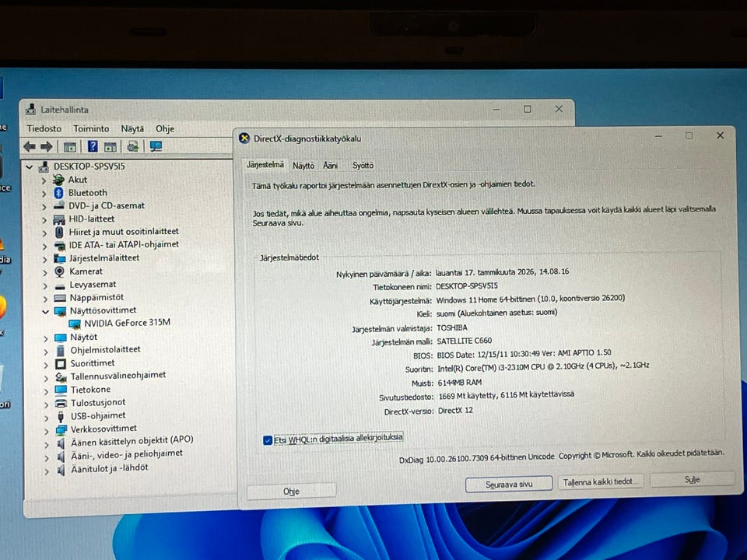Click the Ohje button in DirectX dialog
747x560 pixels.
tap(291, 491)
